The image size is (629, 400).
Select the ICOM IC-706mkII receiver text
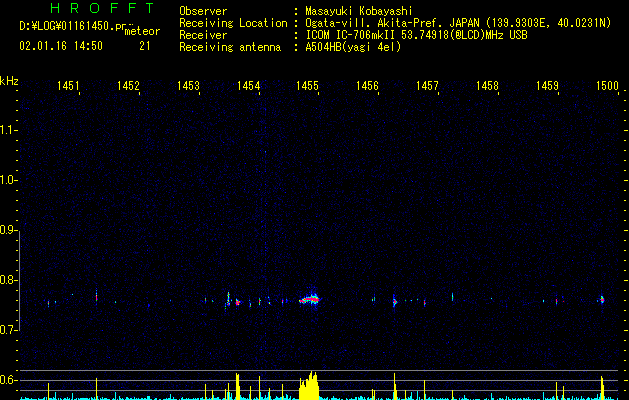[x=416, y=35]
